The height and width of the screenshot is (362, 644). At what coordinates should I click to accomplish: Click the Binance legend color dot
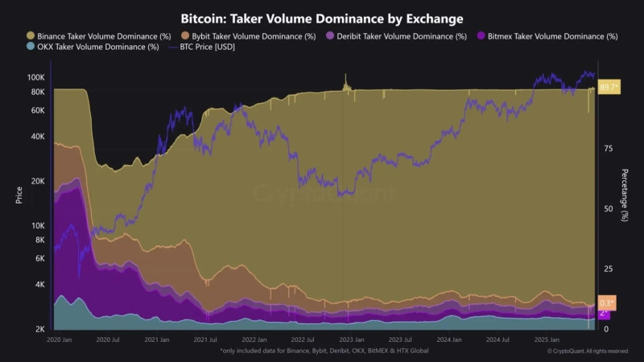(31, 36)
